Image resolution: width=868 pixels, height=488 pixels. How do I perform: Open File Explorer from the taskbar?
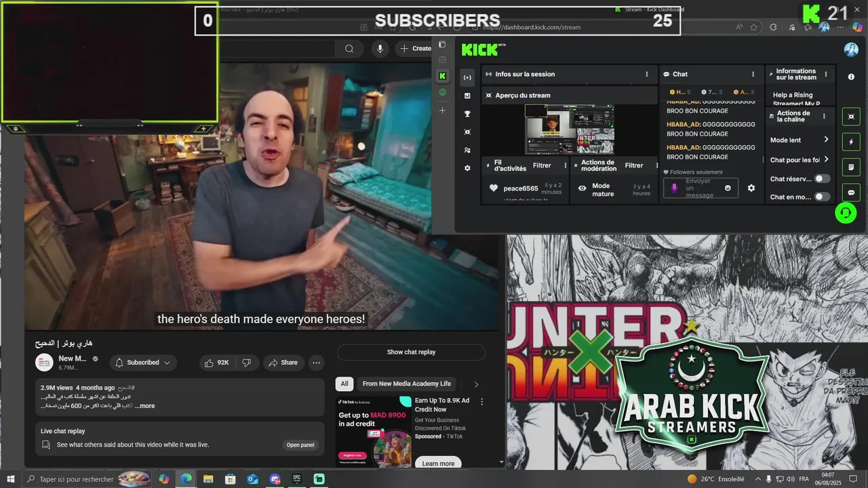pyautogui.click(x=208, y=479)
